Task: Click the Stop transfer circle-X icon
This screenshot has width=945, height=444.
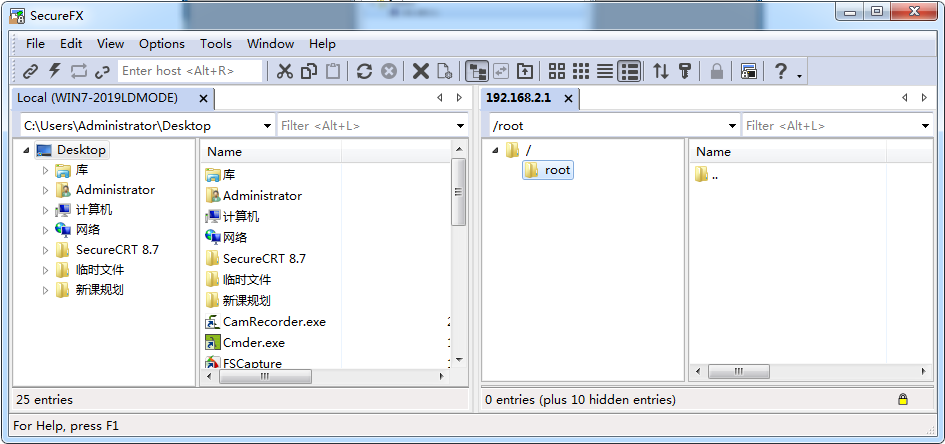Action: [389, 71]
